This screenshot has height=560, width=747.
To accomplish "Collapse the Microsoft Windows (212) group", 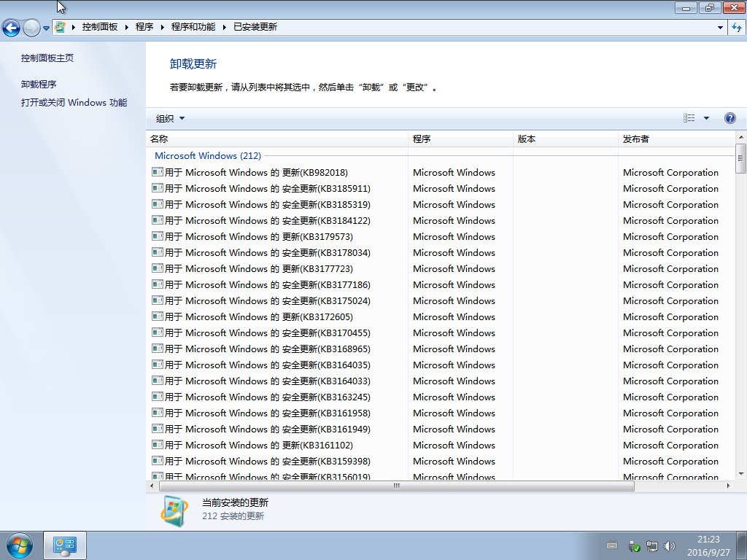I will click(x=208, y=156).
